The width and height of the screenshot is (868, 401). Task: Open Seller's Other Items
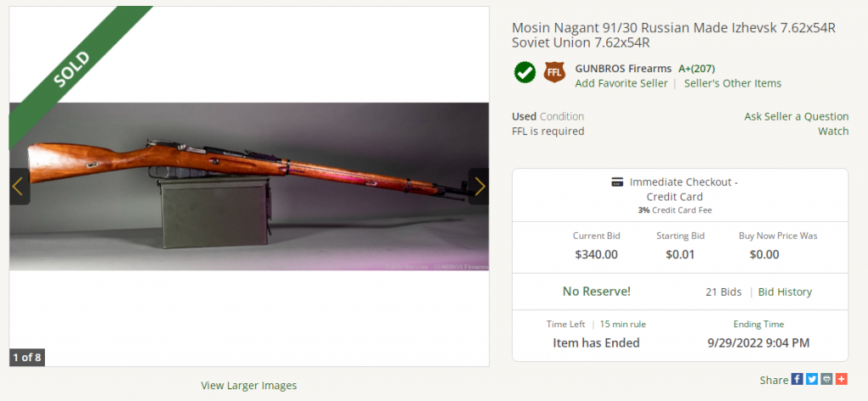(x=733, y=84)
